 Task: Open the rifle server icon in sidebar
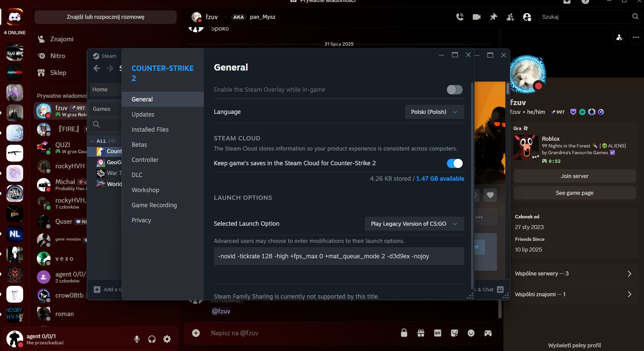(15, 153)
